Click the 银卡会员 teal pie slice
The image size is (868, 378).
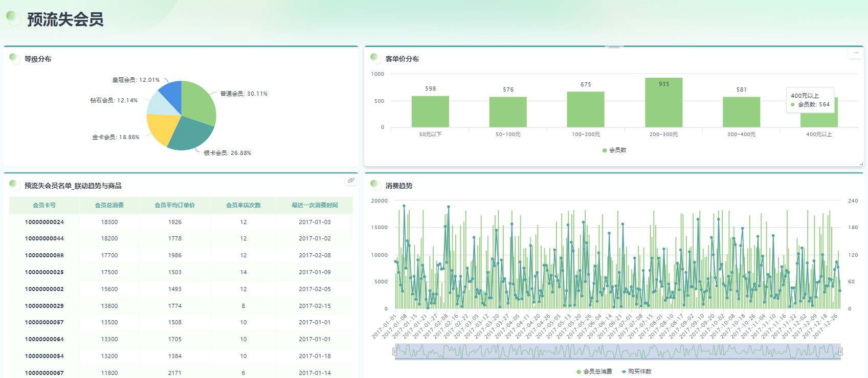[189, 135]
